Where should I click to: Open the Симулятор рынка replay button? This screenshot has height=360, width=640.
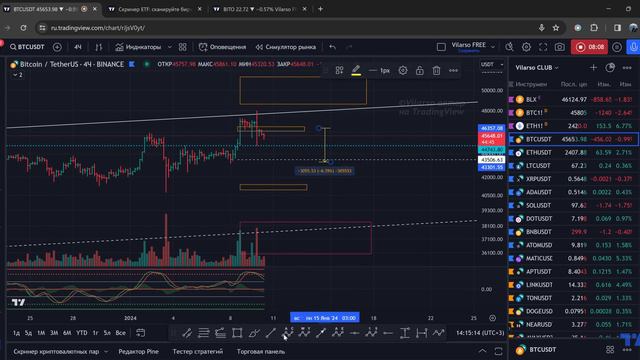[285, 47]
